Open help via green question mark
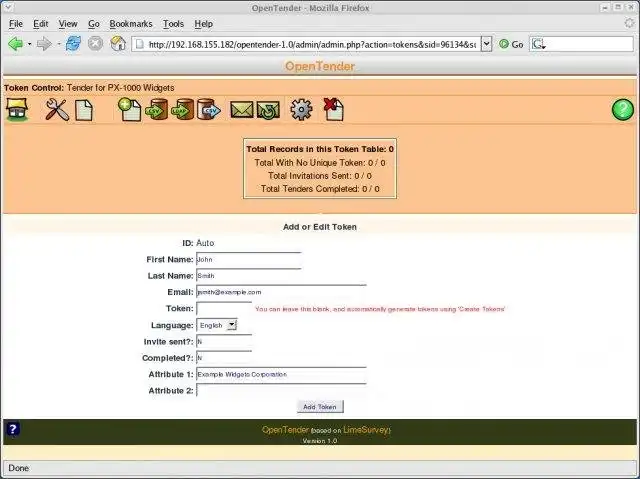Screen dimensions: 640x479 [x=622, y=109]
